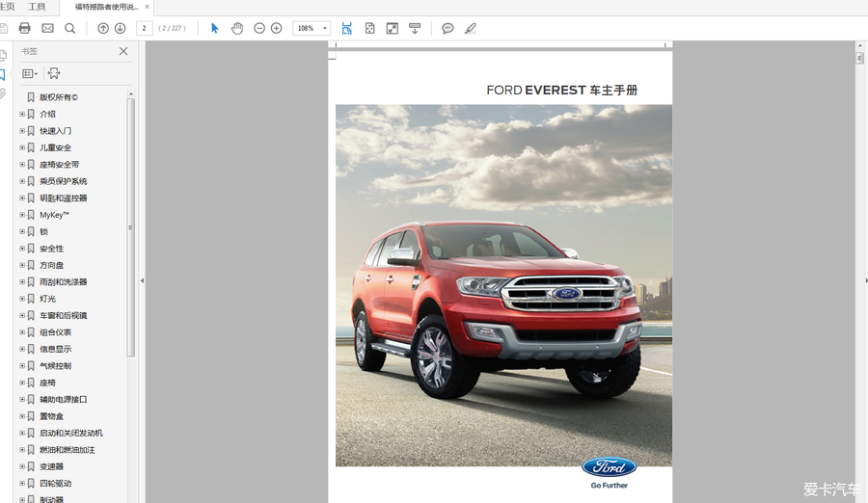Expand the 钥匙和遥控器 bookmark

click(x=22, y=199)
